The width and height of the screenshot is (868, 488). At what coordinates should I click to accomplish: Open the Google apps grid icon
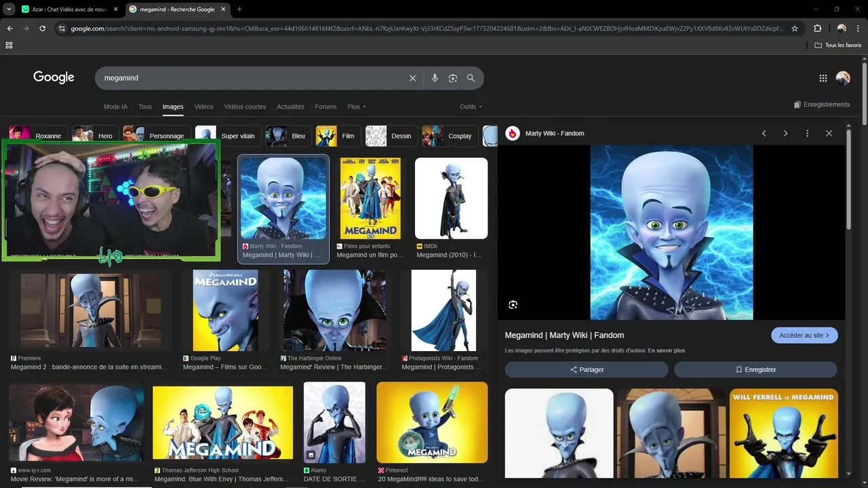pos(823,78)
